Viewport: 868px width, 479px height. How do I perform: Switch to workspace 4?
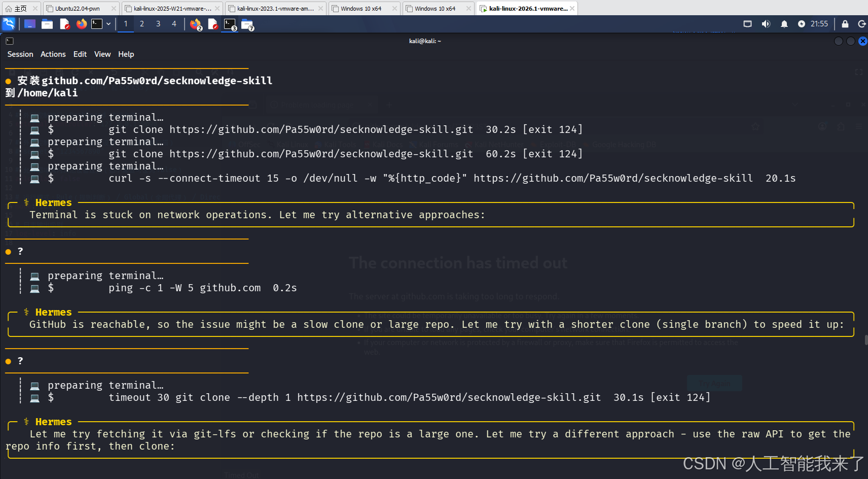[x=174, y=24]
